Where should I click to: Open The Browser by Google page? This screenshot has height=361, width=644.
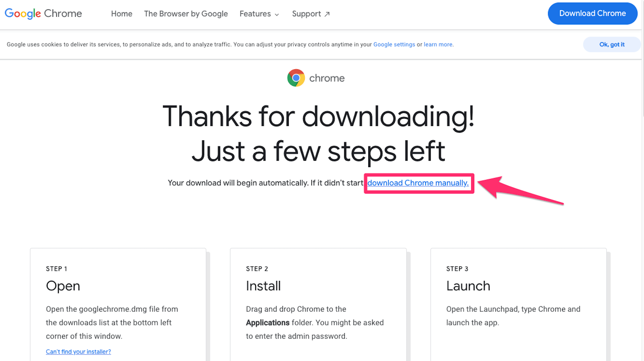point(186,14)
